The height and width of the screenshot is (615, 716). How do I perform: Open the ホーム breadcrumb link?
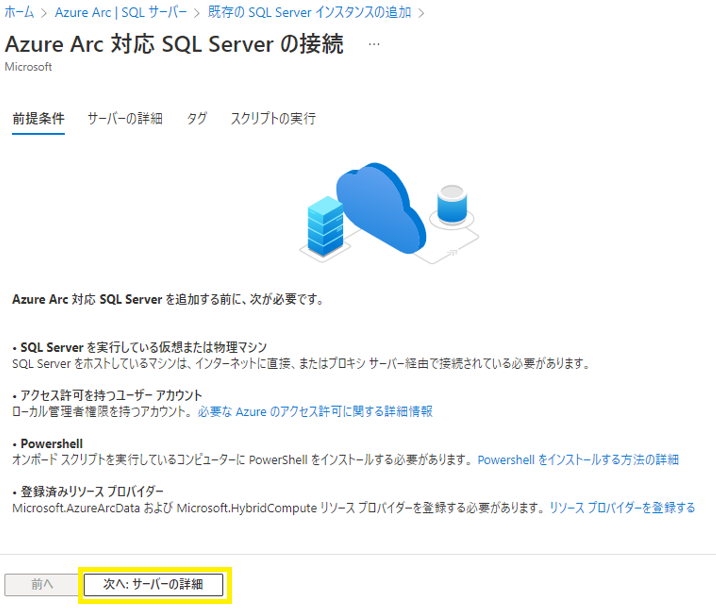tap(19, 12)
